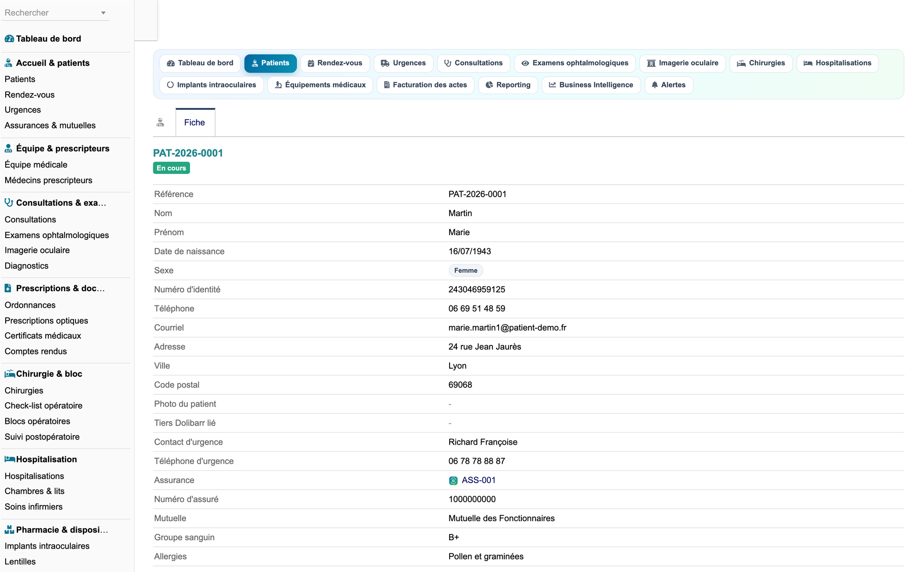924x572 pixels.
Task: Click the stethoscope icon of Consultations & examens section
Action: (9, 202)
